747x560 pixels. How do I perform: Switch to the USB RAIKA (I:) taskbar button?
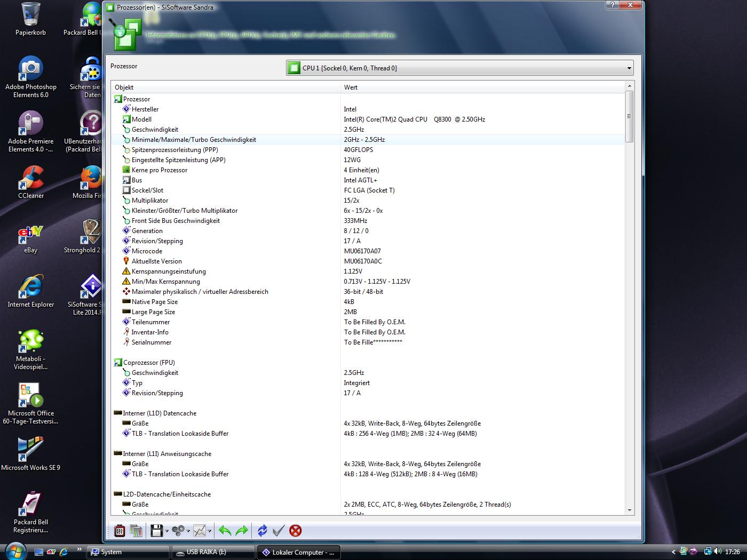point(213,552)
